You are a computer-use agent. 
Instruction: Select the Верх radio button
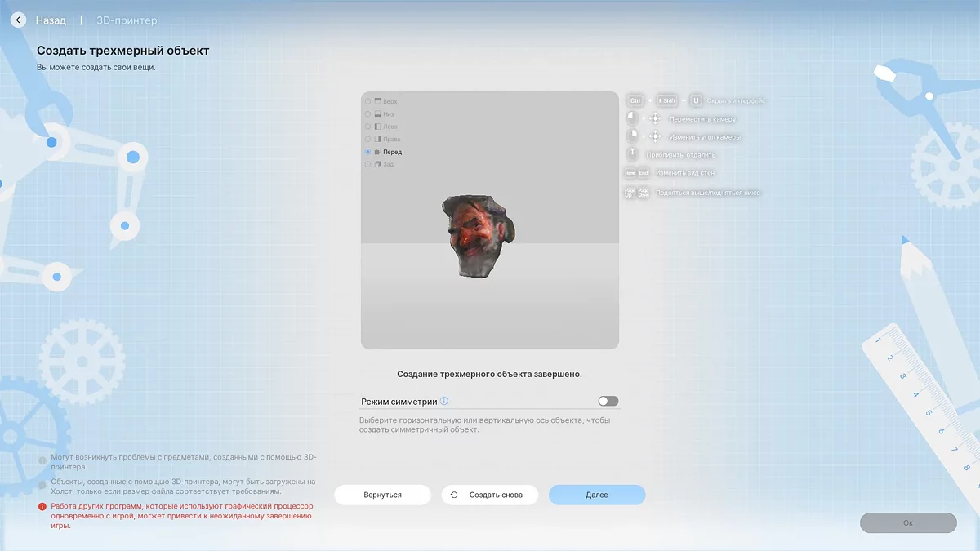[x=367, y=101]
